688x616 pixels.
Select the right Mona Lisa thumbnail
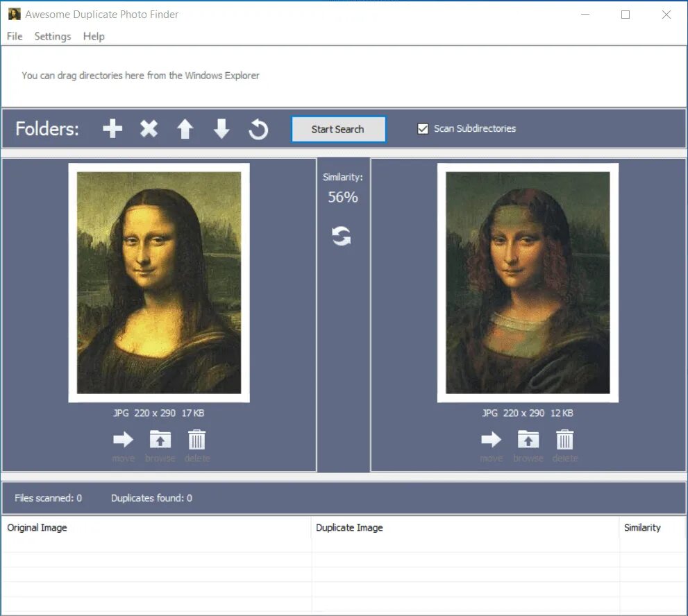pyautogui.click(x=528, y=283)
